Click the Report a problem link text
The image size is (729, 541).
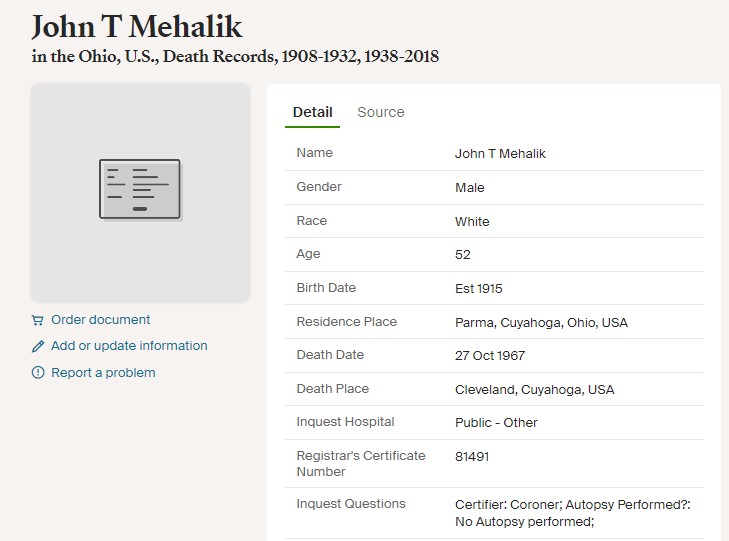pos(103,373)
